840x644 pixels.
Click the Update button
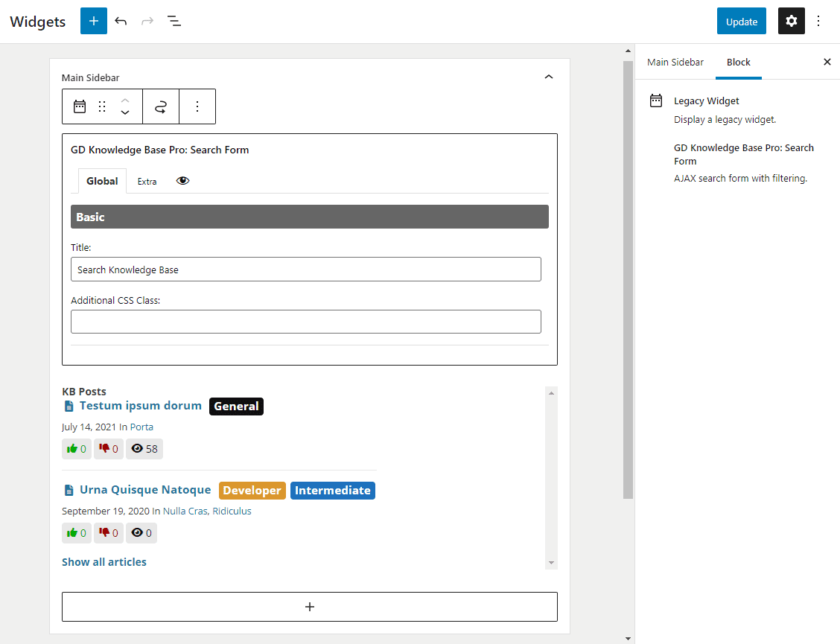[742, 21]
